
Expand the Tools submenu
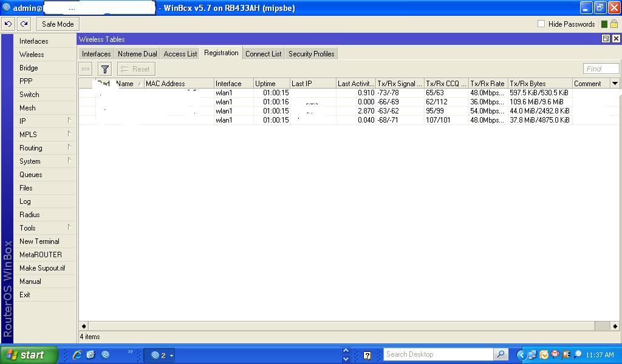(x=69, y=227)
